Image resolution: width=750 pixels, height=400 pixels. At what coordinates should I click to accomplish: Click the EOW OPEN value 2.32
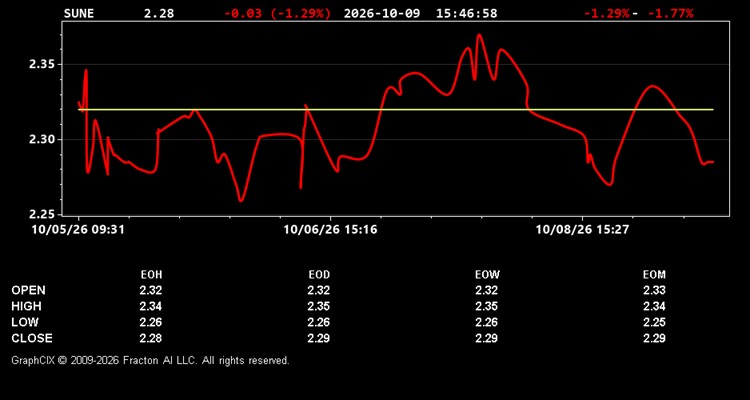click(486, 290)
